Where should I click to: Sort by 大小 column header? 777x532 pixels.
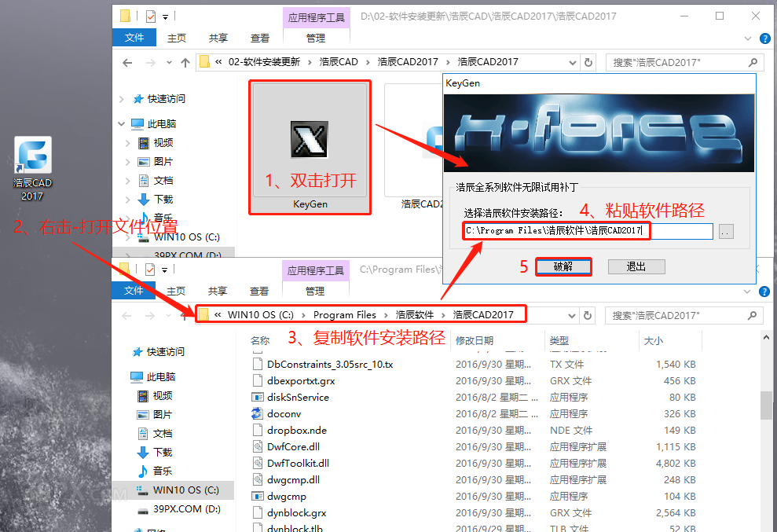tap(653, 340)
